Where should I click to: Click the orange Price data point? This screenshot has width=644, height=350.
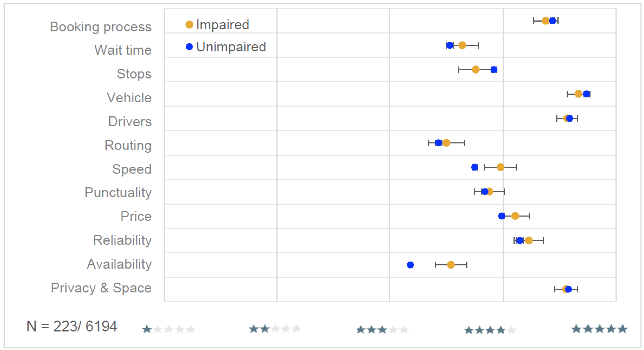tap(515, 216)
